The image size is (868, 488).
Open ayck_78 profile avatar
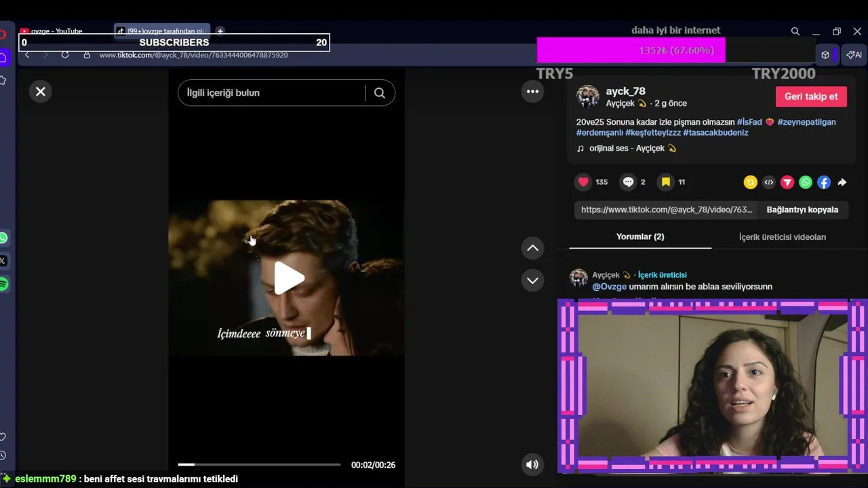tap(587, 96)
